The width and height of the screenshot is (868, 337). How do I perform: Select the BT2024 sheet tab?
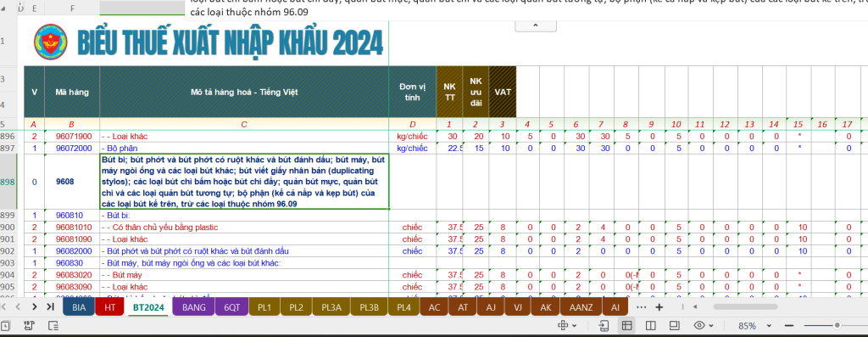[147, 307]
